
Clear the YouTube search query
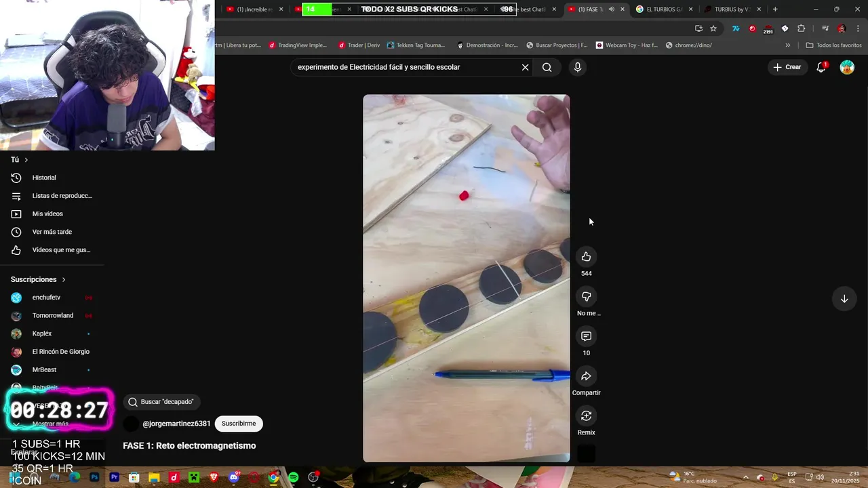coord(525,67)
